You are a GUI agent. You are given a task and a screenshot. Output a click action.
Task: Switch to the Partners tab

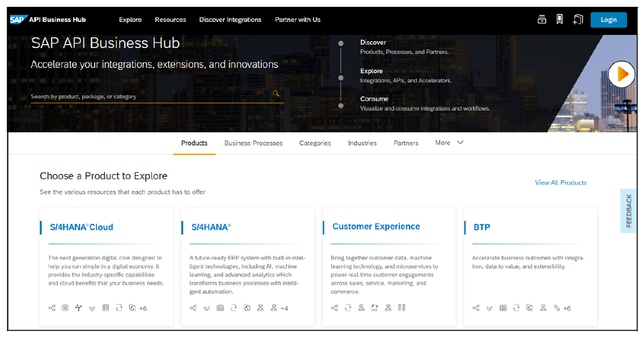click(x=406, y=143)
